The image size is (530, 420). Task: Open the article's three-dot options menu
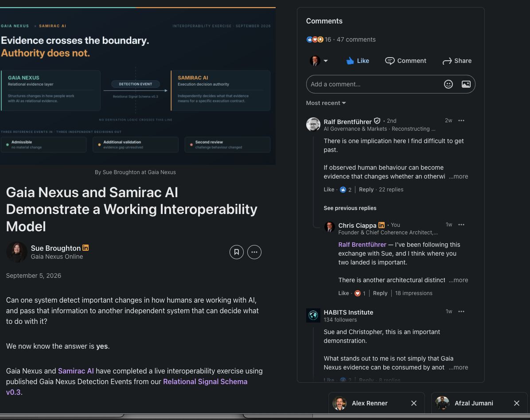tap(254, 252)
